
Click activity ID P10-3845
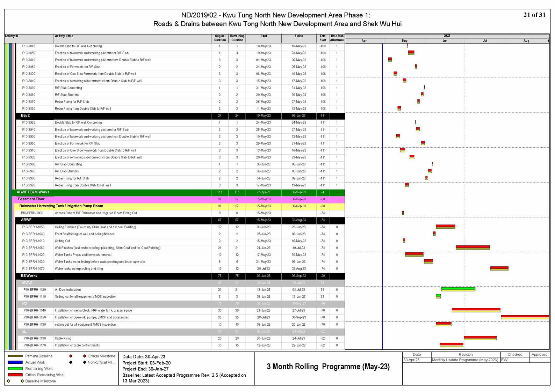[x=29, y=46]
